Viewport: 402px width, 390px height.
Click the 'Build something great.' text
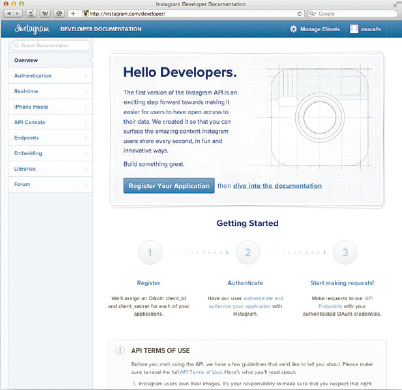click(x=153, y=164)
